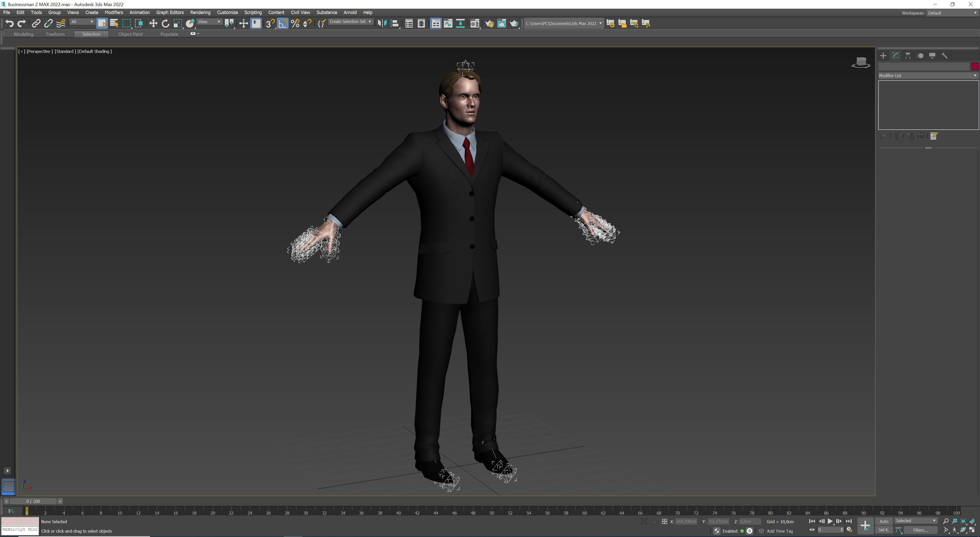Activate the Select and Place tool
The image size is (980, 537).
[190, 23]
